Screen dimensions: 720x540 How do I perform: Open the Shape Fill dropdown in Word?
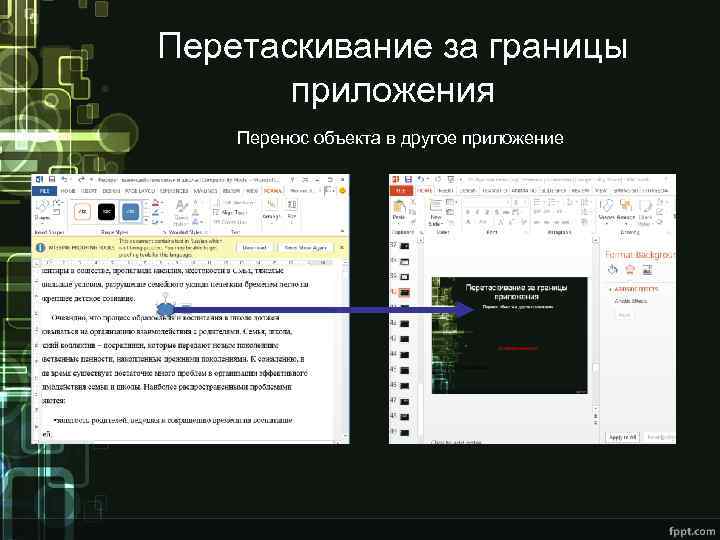(x=157, y=203)
